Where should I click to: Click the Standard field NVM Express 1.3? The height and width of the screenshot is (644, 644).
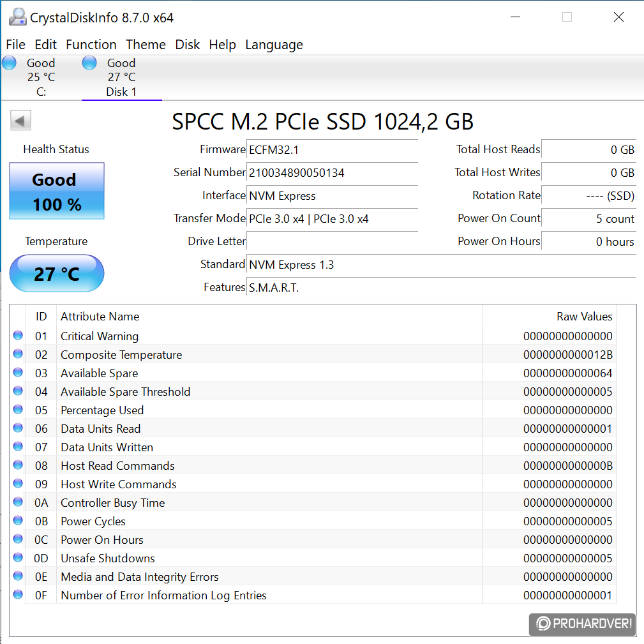coord(442,264)
